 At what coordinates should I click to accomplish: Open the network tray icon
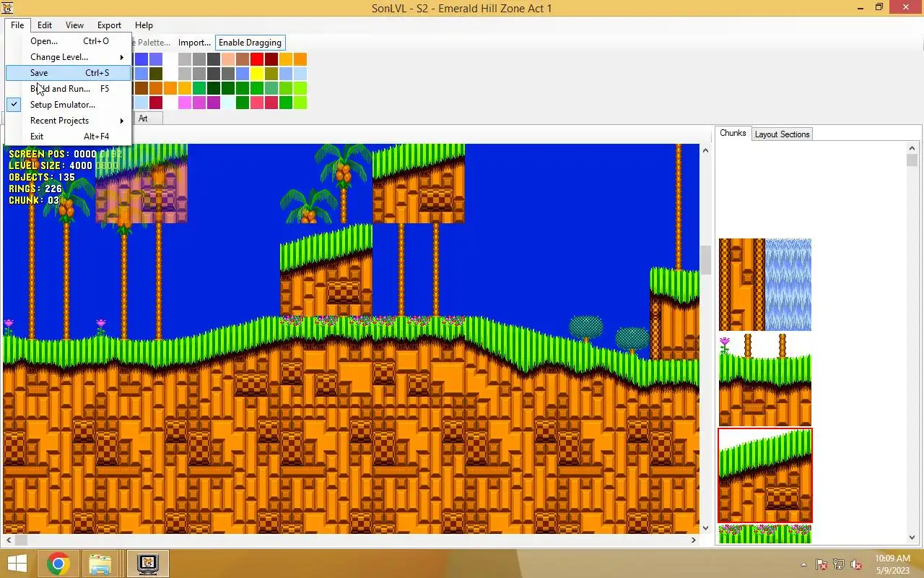839,564
